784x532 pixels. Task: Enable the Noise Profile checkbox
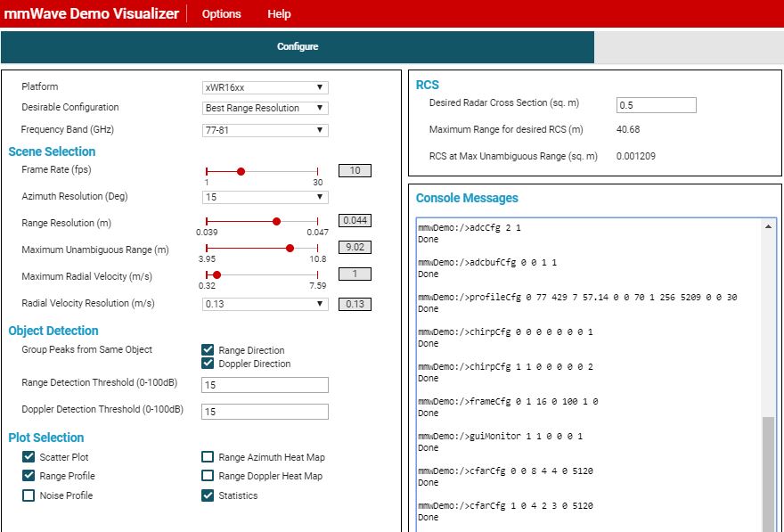(29, 495)
